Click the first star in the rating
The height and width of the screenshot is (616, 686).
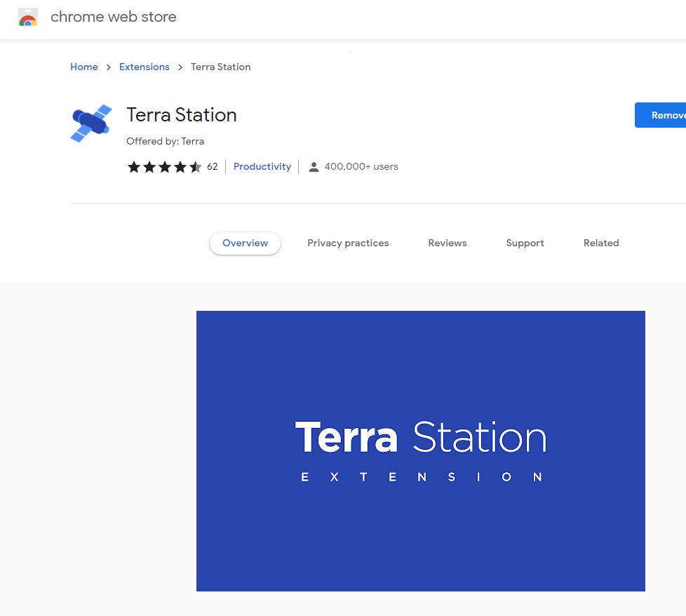pos(133,167)
